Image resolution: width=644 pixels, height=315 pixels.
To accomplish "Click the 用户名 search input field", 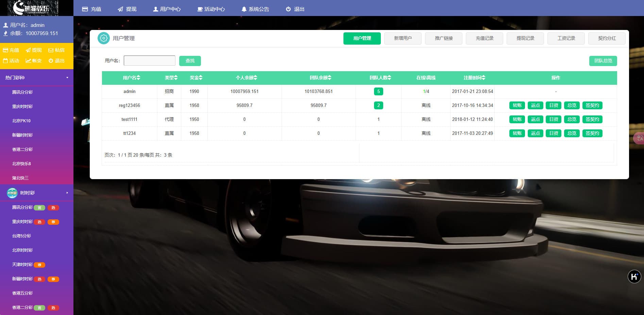I will click(149, 61).
